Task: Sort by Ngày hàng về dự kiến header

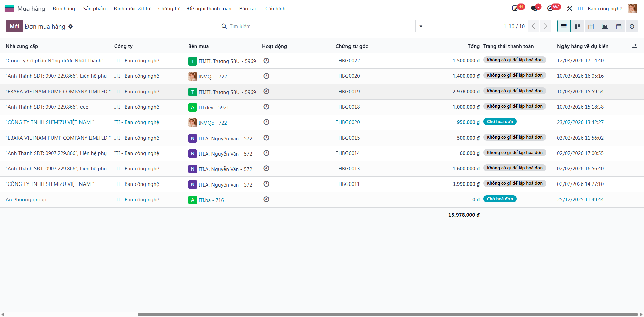Action: pos(583,46)
